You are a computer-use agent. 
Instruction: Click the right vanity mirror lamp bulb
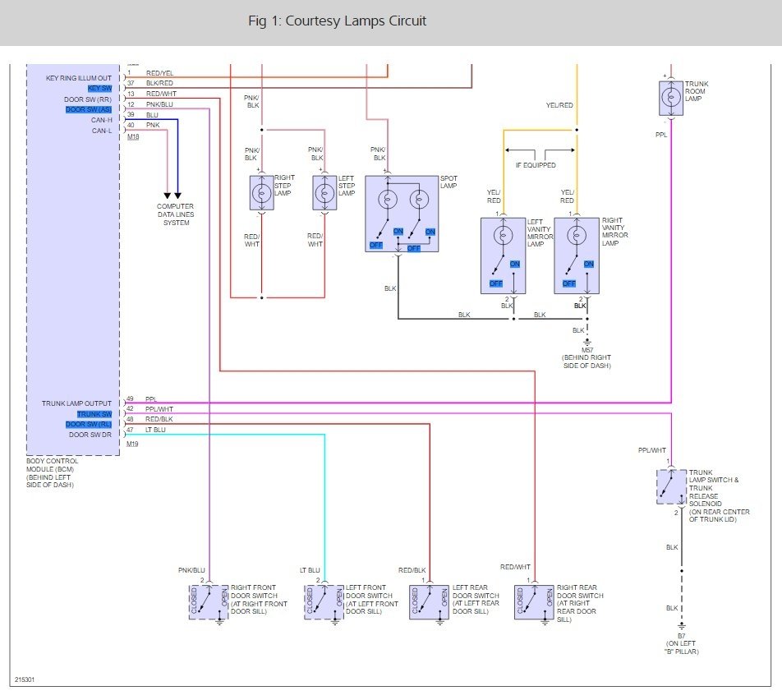click(576, 237)
